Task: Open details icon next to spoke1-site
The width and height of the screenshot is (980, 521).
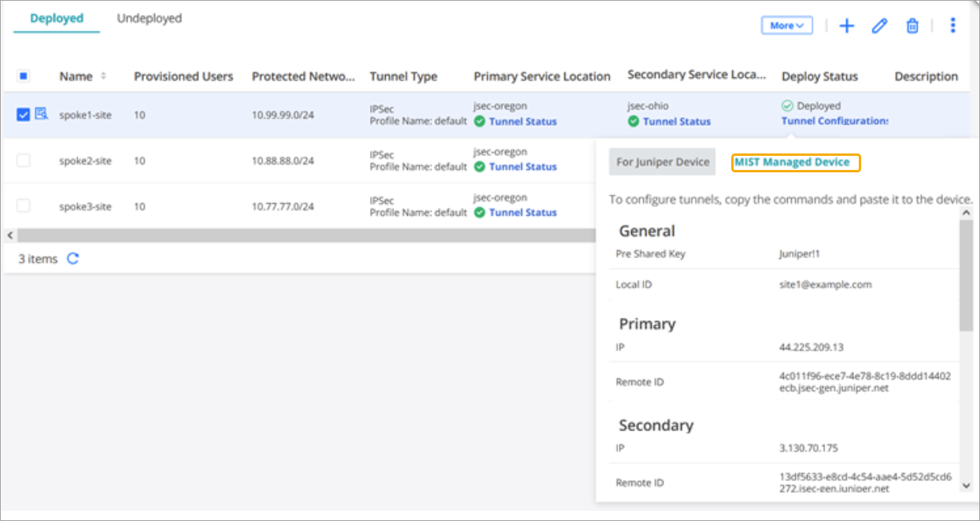Action: point(42,115)
